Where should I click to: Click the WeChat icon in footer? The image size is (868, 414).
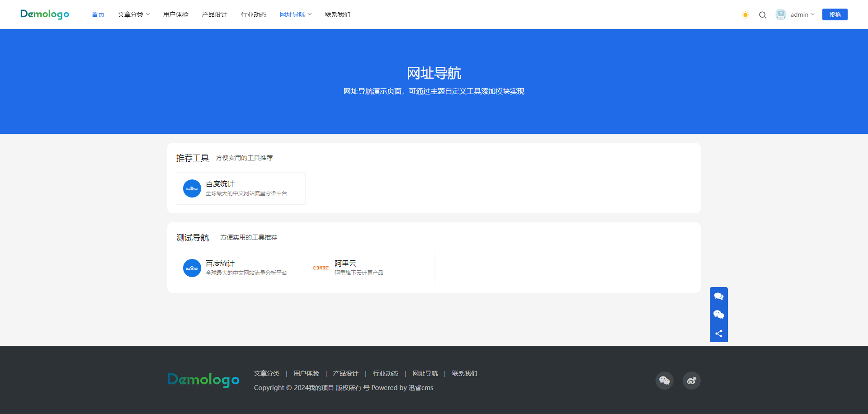coord(664,380)
